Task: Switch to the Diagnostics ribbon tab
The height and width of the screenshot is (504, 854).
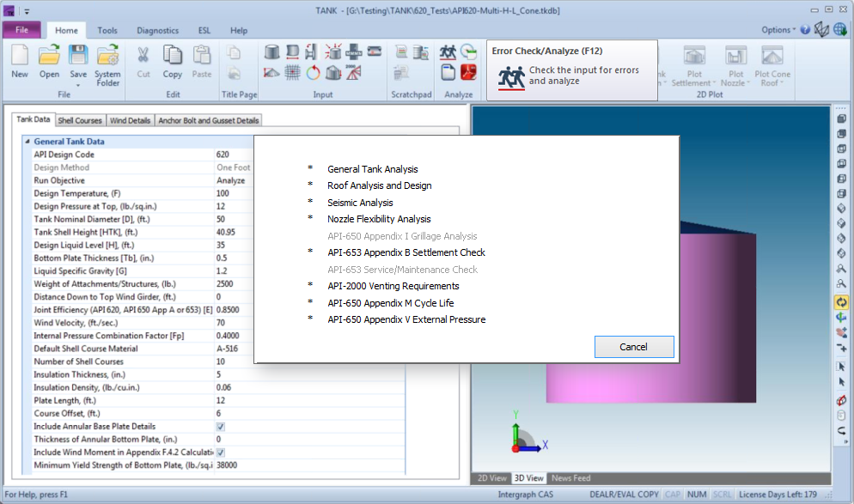Action: point(157,30)
